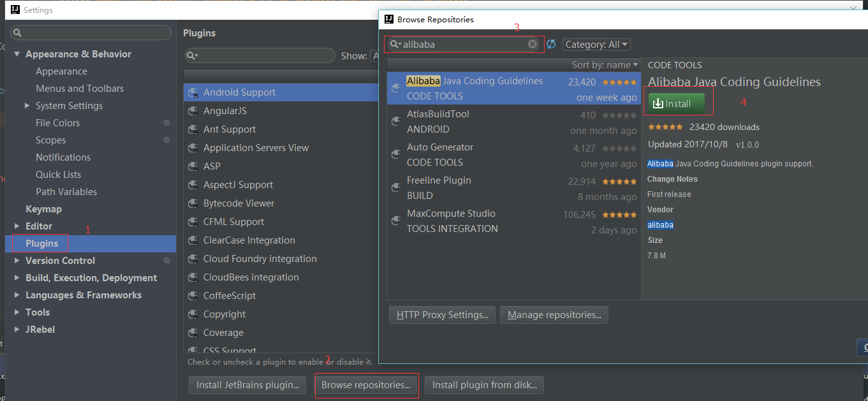Click the Ant Support plugin icon
The width and height of the screenshot is (868, 401).
click(x=193, y=130)
